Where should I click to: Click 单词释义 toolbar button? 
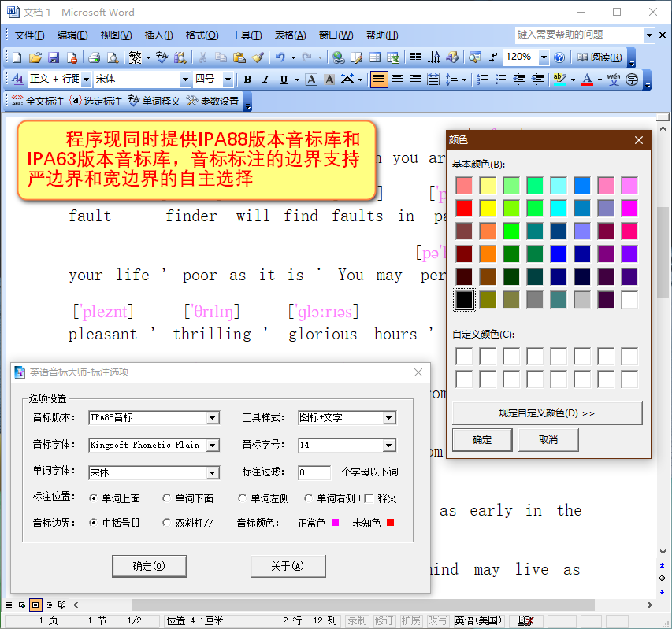(154, 101)
